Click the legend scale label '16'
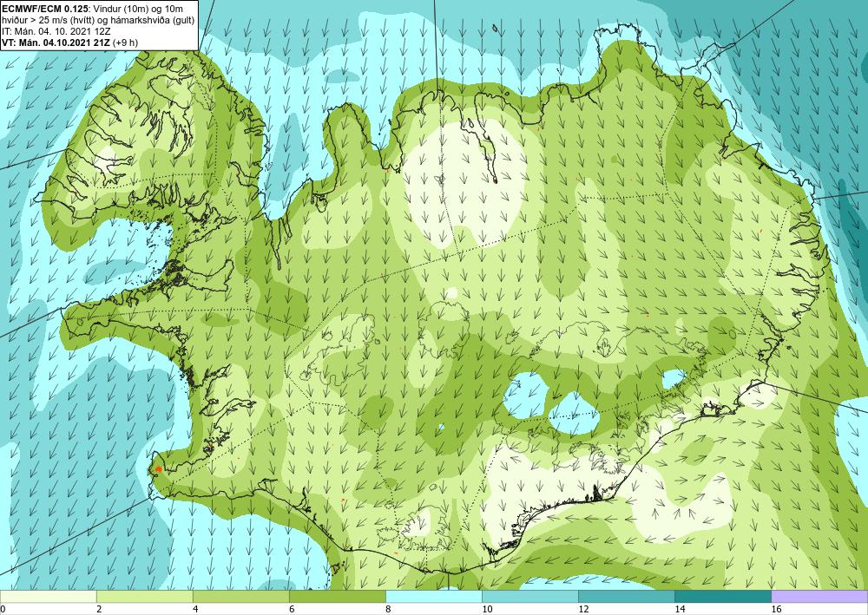Screen dimensions: 868x615 click(775, 609)
